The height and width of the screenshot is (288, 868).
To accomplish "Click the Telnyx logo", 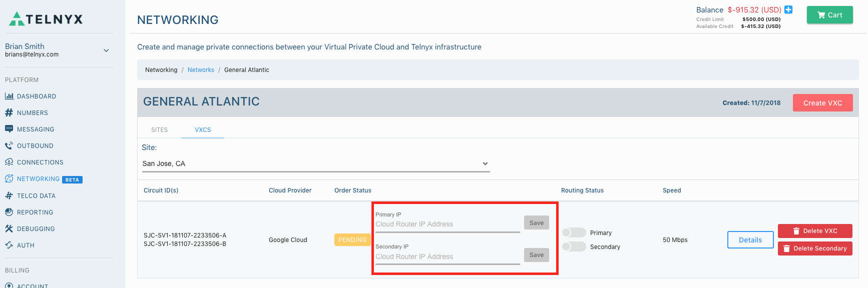I will (x=46, y=19).
